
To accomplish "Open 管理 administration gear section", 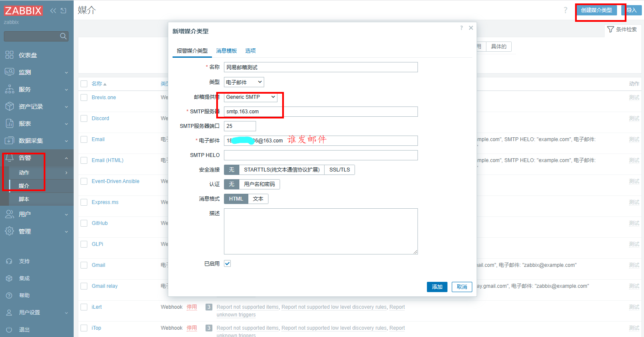I will (36, 231).
